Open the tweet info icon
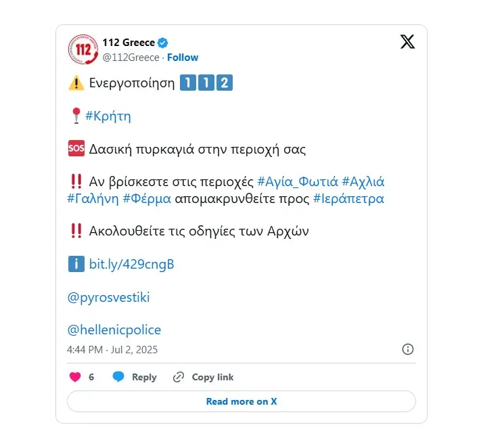Image resolution: width=481 pixels, height=448 pixels. coord(408,349)
